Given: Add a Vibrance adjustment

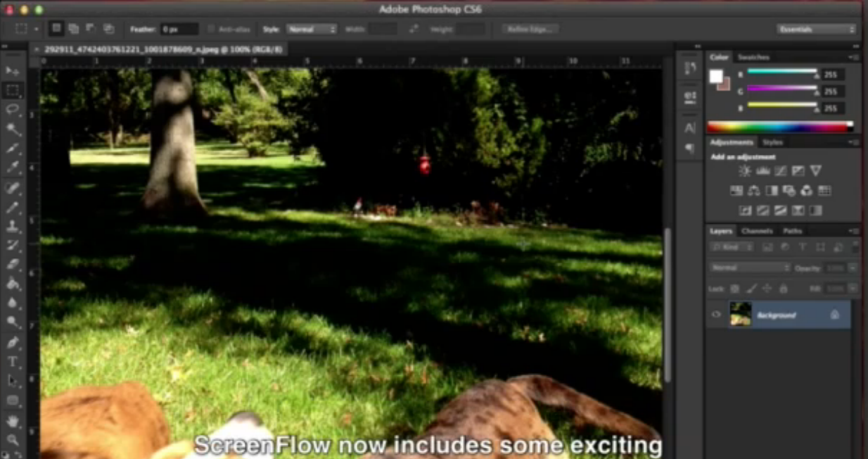Looking at the screenshot, I should click(x=816, y=171).
